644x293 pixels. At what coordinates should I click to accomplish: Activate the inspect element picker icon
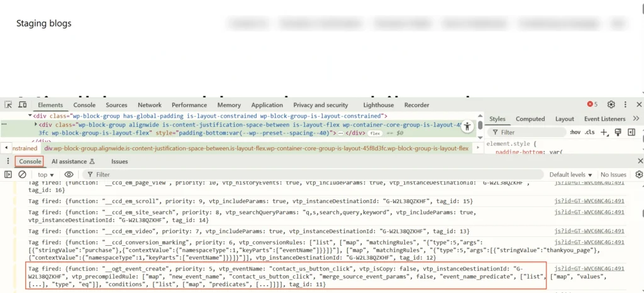[x=8, y=105]
